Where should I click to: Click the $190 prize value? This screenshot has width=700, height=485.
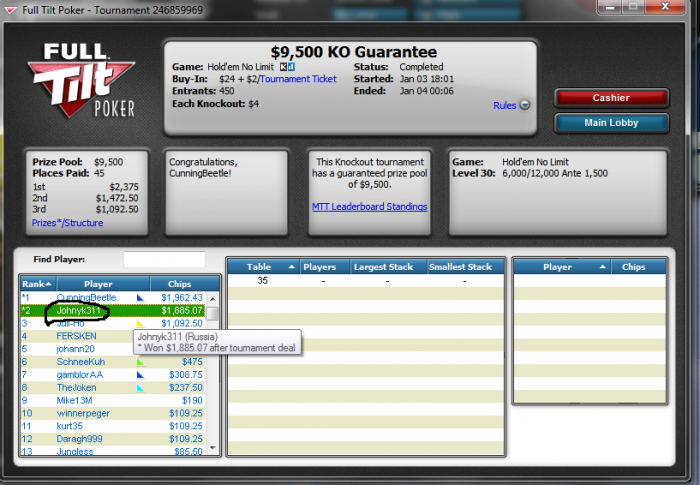[192, 401]
